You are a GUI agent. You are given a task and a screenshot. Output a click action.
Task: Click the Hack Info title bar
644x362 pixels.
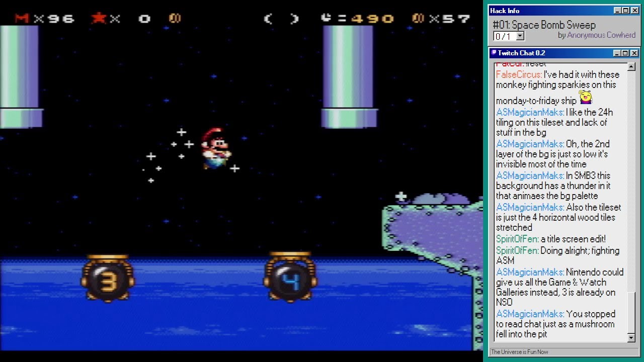[563, 11]
